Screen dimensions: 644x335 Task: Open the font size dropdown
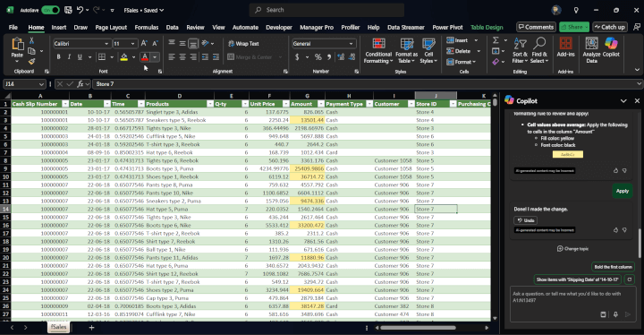click(x=132, y=44)
